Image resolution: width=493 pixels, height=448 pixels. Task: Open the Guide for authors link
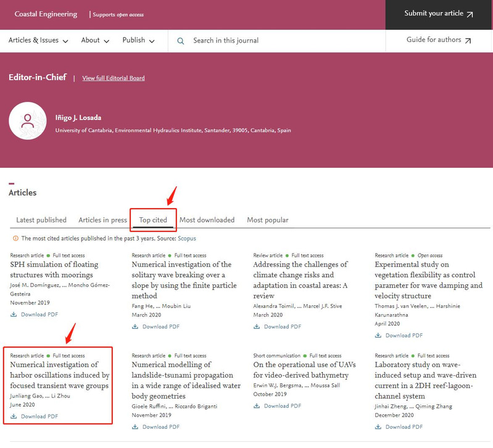tap(439, 41)
